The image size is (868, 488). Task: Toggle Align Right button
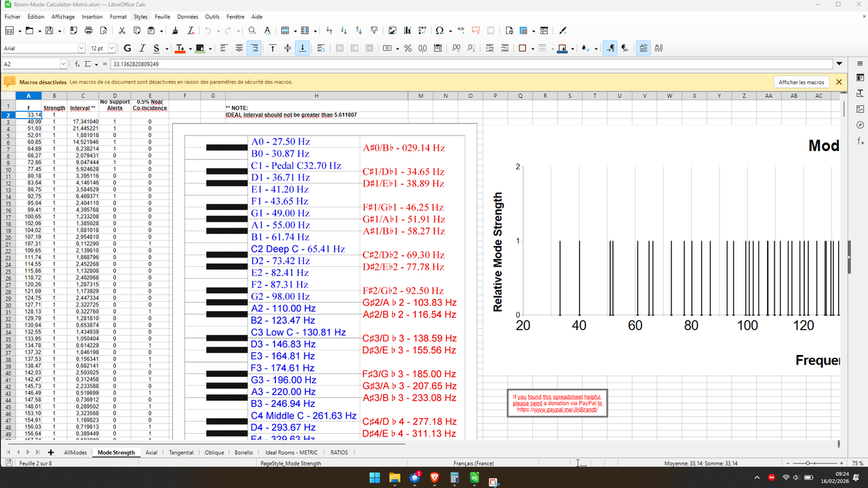(254, 48)
